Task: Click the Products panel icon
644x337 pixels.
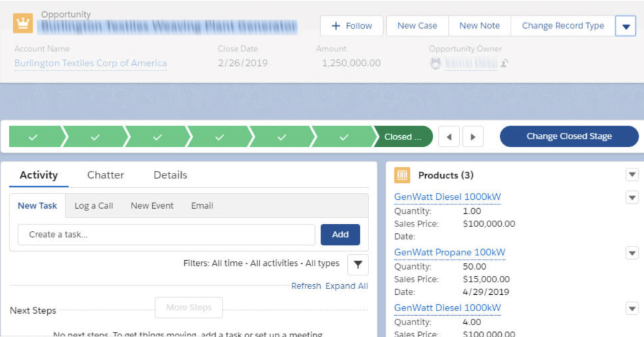Action: [x=402, y=175]
